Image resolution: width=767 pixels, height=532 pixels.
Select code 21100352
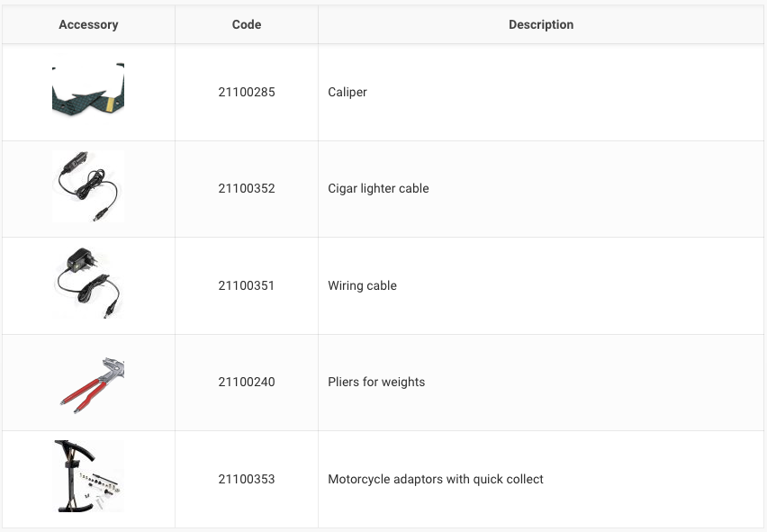pyautogui.click(x=246, y=188)
